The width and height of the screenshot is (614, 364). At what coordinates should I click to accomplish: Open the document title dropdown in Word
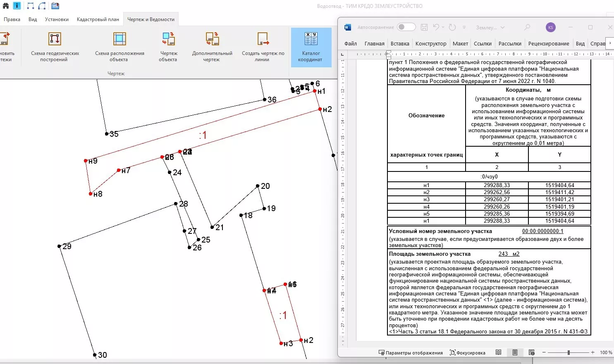click(x=503, y=28)
